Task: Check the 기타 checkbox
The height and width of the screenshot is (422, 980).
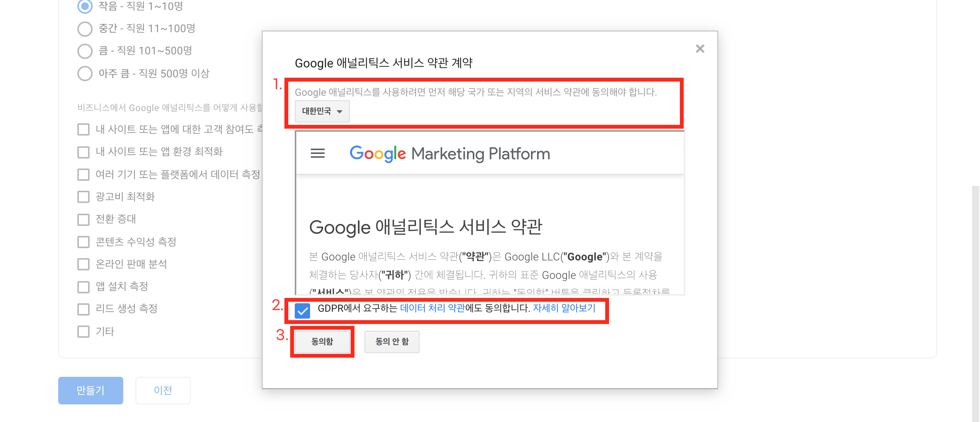Action: click(83, 332)
